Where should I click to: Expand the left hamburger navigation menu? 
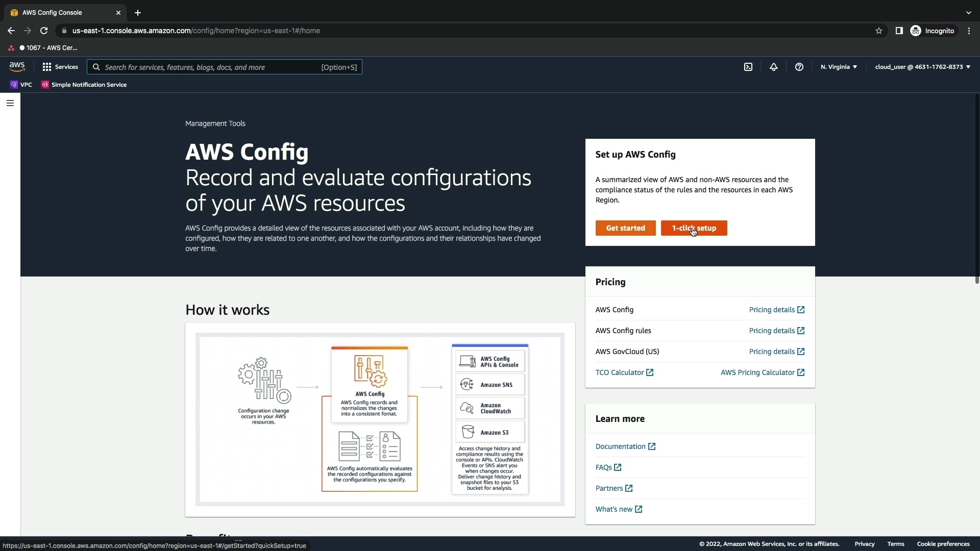10,103
